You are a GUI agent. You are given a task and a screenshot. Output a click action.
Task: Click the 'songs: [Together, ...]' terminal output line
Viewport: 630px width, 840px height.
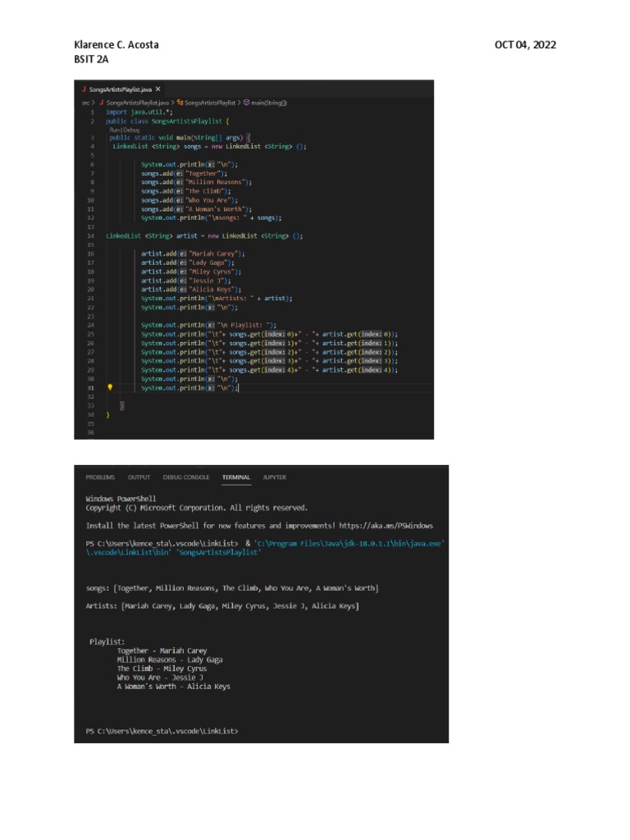click(232, 588)
